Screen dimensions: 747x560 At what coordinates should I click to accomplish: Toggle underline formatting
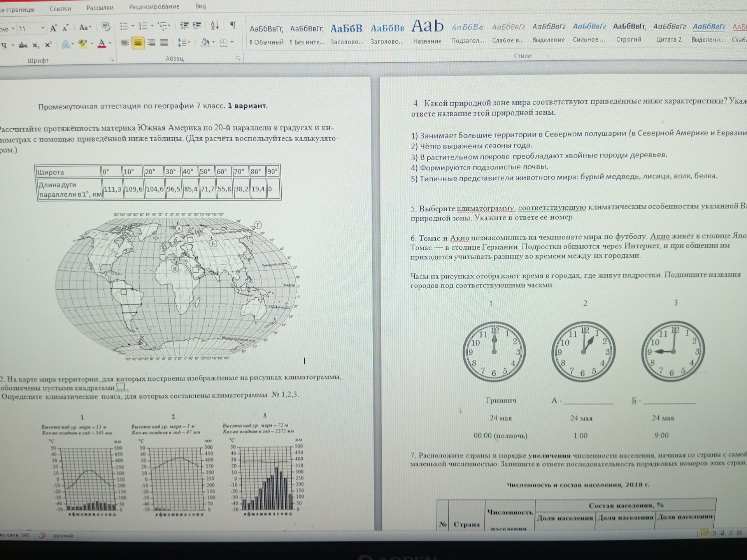[4, 45]
